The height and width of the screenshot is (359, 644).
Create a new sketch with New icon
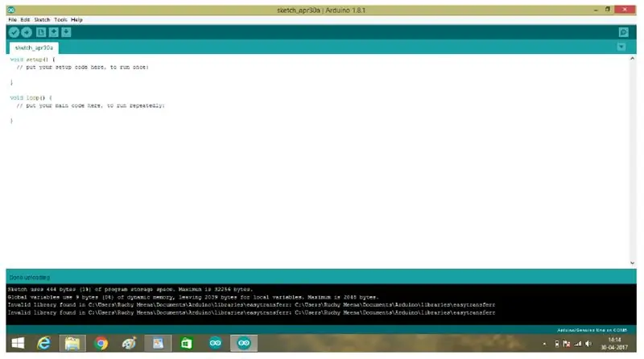41,32
